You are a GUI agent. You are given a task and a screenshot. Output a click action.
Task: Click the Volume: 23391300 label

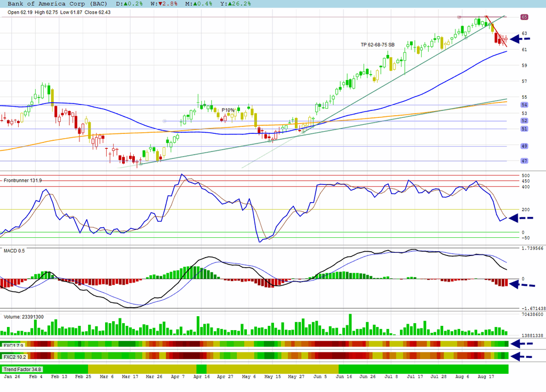pos(23,317)
